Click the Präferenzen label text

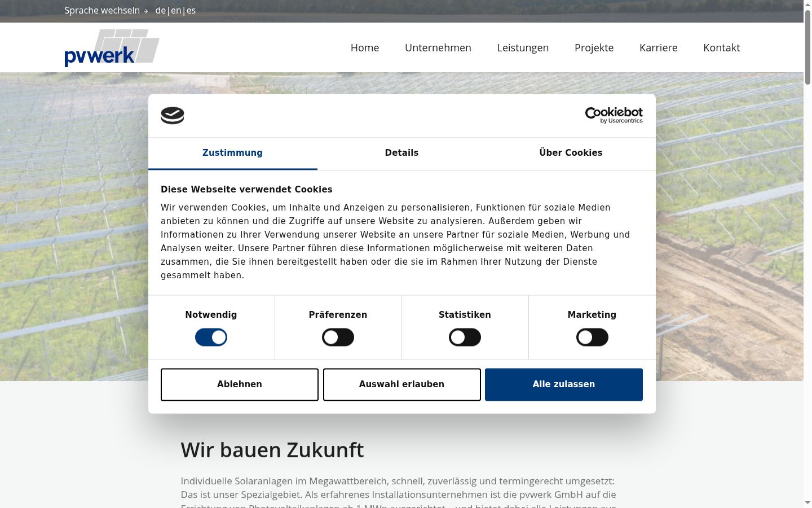pos(338,315)
